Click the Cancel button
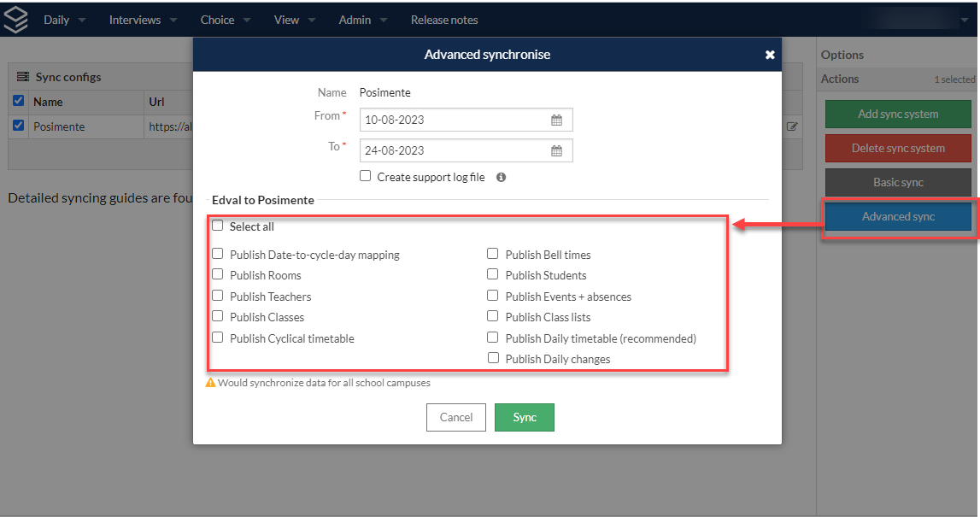 click(x=456, y=418)
